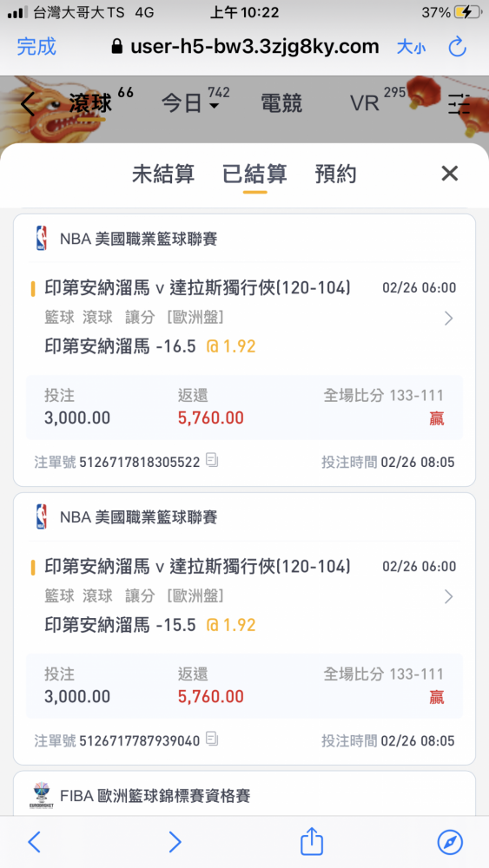
Task: Go to previous page browser arrow
Action: [x=35, y=842]
